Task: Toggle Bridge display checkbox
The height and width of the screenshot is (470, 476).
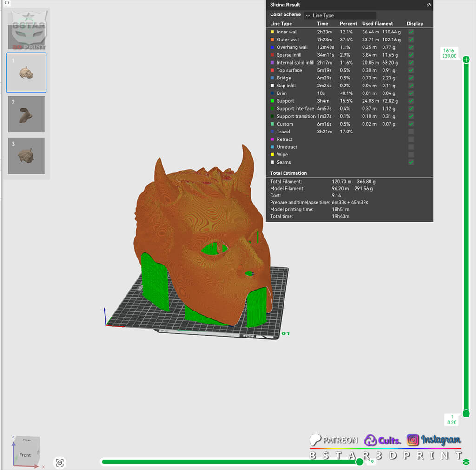Action: click(411, 78)
